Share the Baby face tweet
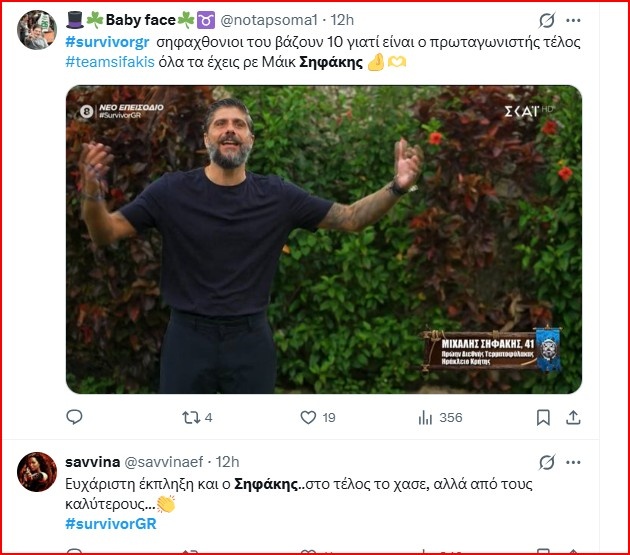The height and width of the screenshot is (555, 630). pyautogui.click(x=574, y=417)
